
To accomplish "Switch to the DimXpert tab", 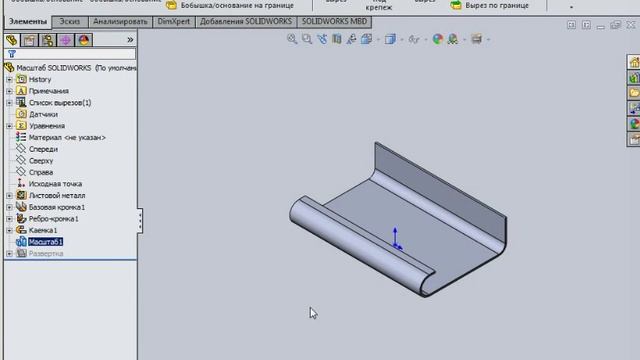I will click(x=174, y=22).
